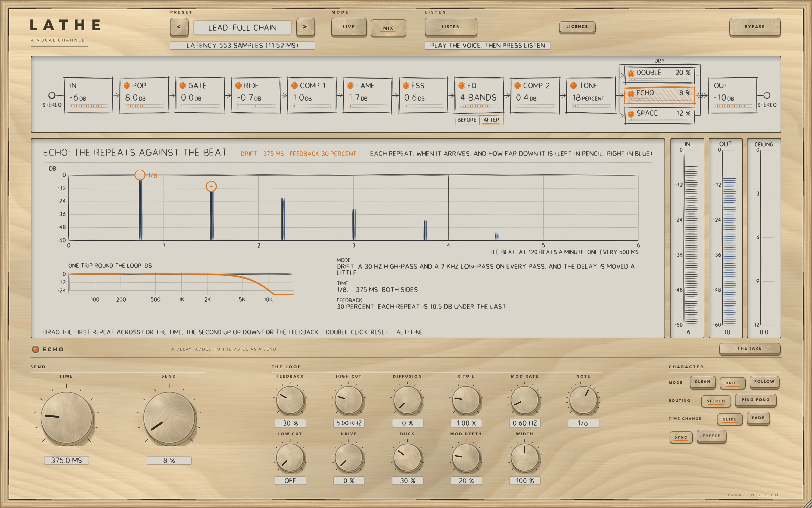
Task: Switch to LIVE mode
Action: tap(348, 27)
